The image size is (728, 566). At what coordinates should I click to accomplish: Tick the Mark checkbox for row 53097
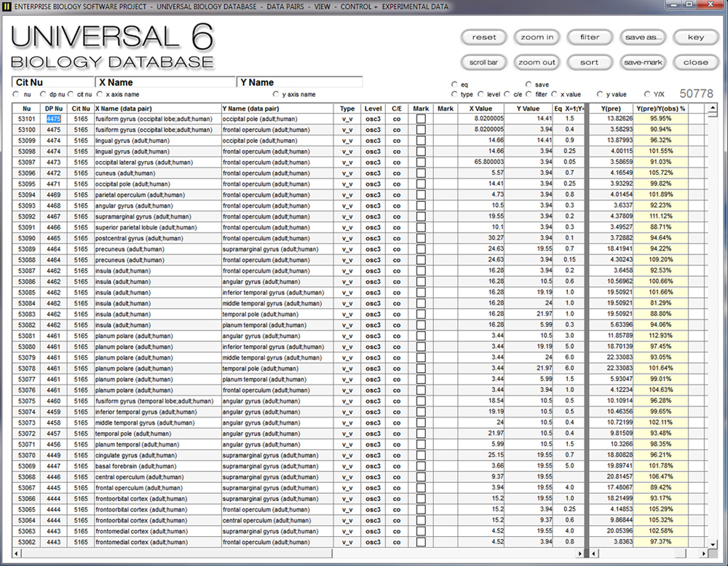coord(421,162)
